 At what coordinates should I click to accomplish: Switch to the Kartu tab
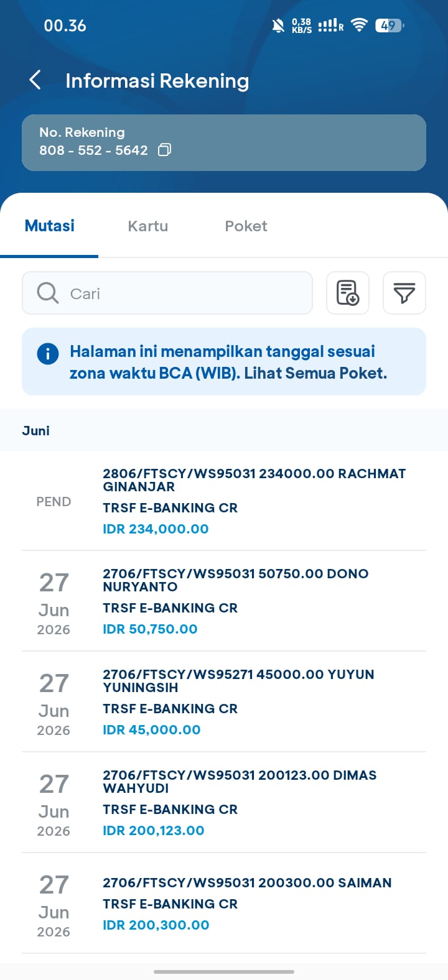(148, 226)
